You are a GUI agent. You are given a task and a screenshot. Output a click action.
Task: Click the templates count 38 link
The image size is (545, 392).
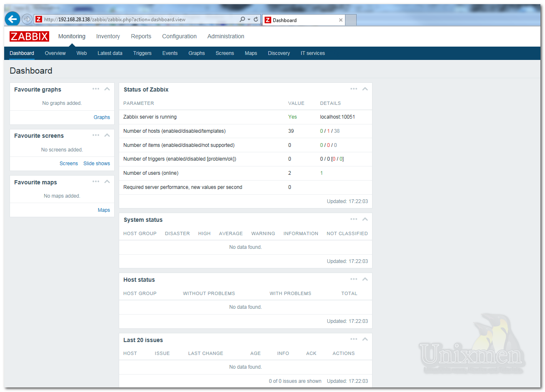click(x=337, y=131)
